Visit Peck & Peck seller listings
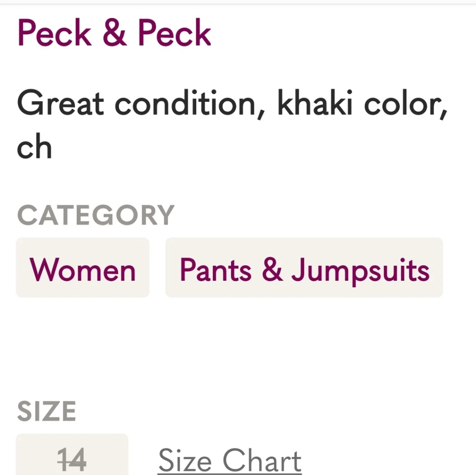 pyautogui.click(x=113, y=32)
